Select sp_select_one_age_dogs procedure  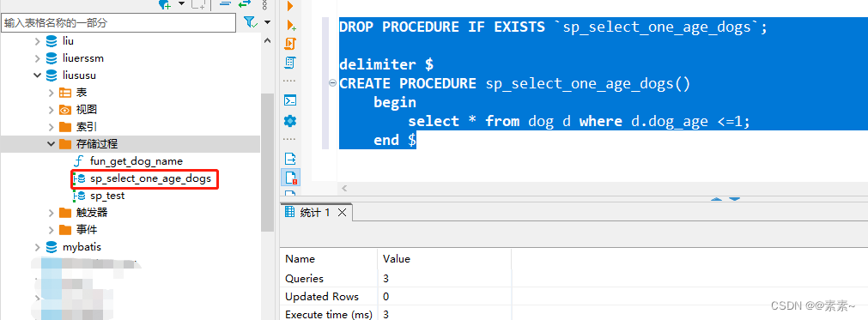pos(150,178)
